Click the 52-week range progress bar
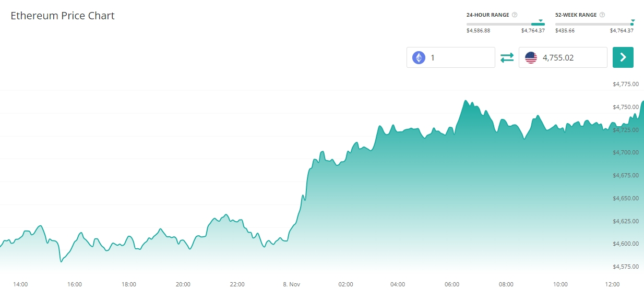 pyautogui.click(x=594, y=24)
